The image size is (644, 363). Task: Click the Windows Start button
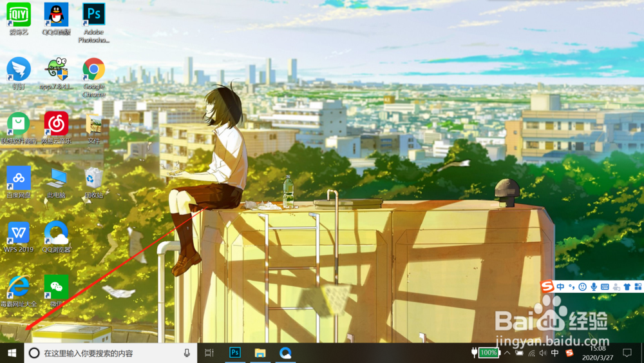coord(12,353)
